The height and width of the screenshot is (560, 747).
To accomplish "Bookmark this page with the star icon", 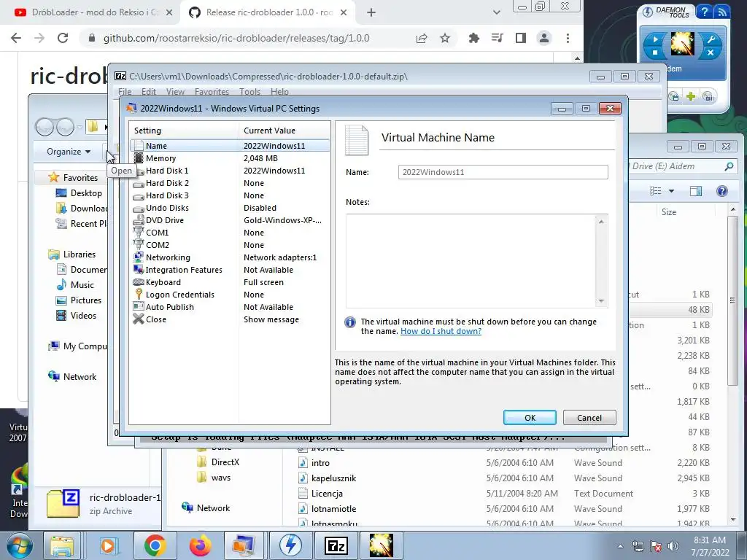I will [x=444, y=38].
